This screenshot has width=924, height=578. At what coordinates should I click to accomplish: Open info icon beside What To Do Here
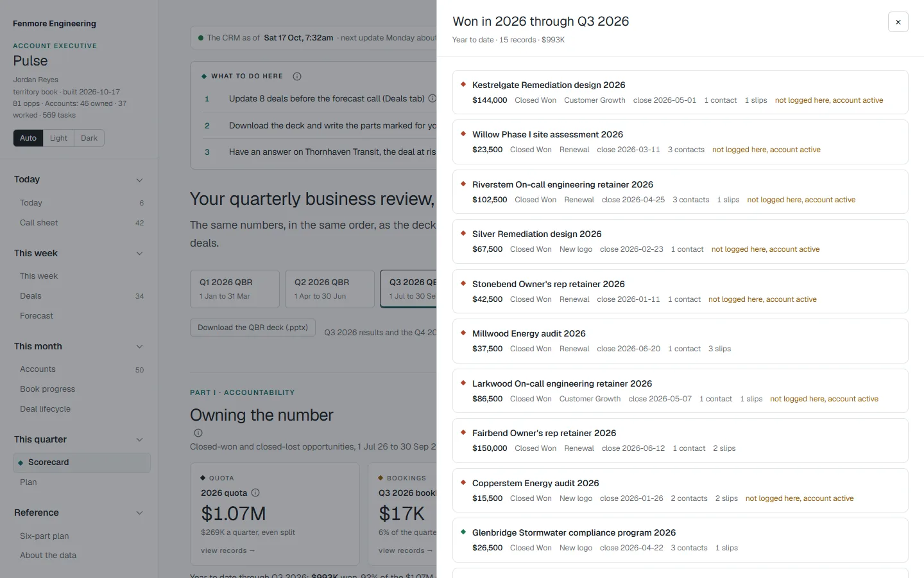(x=297, y=76)
